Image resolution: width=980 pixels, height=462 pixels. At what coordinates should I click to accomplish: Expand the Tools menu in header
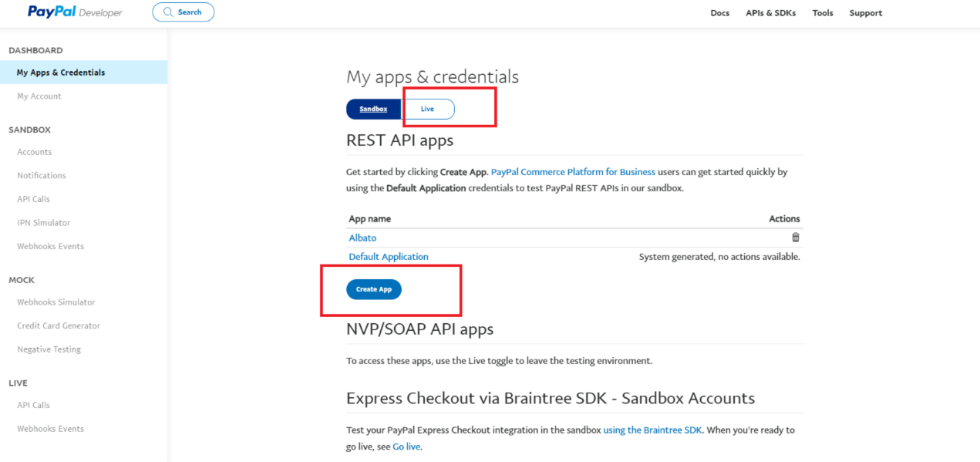point(823,13)
